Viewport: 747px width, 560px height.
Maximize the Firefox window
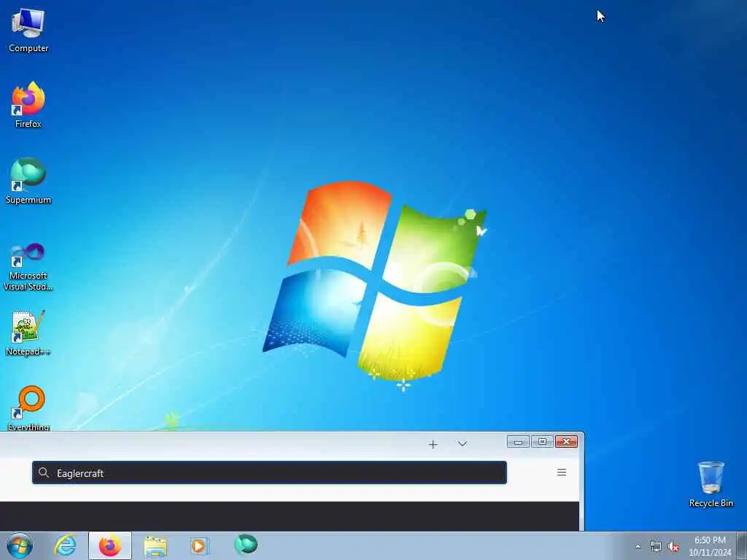[x=542, y=442]
